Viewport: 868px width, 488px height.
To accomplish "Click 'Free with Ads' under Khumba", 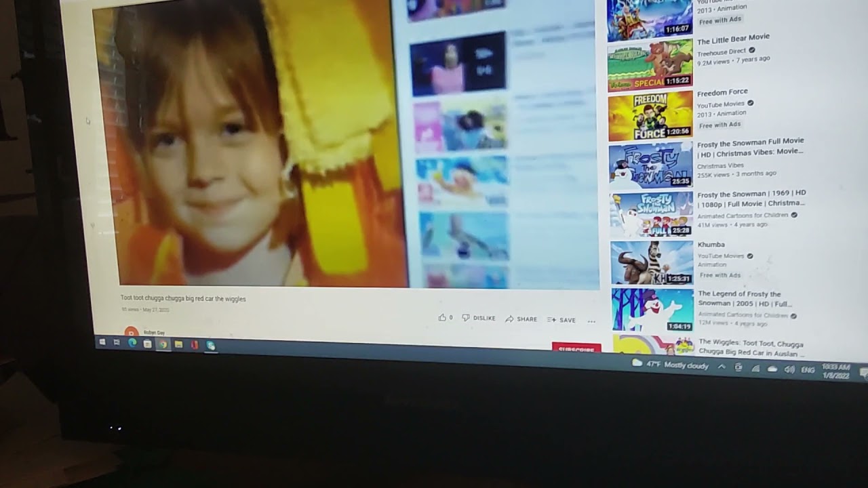I will point(720,275).
